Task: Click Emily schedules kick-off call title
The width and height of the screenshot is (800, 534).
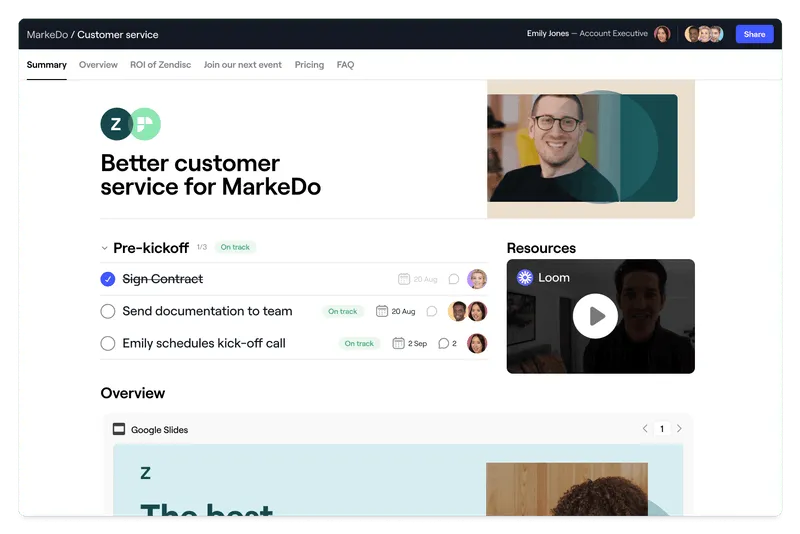Action: [x=204, y=343]
